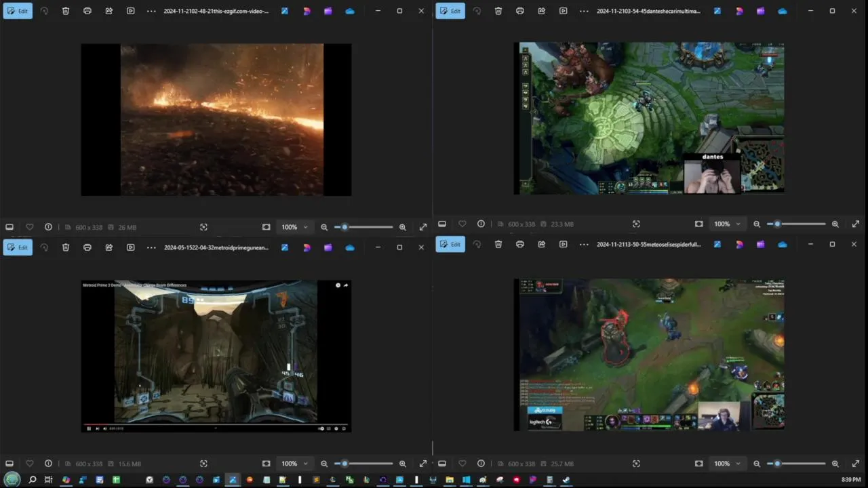Open three-dots menu in meteoselisespider window
Viewport: 868px width, 488px height.
click(x=584, y=244)
